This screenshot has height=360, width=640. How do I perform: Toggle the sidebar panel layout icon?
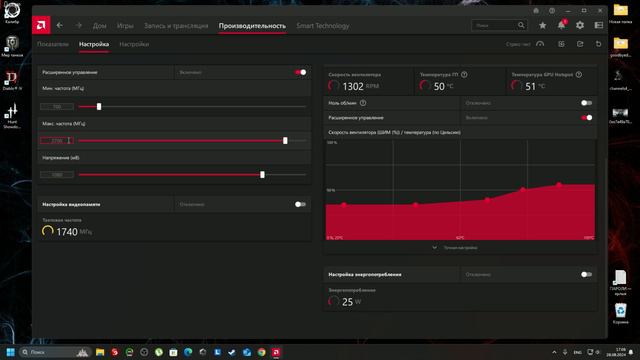coord(599,25)
